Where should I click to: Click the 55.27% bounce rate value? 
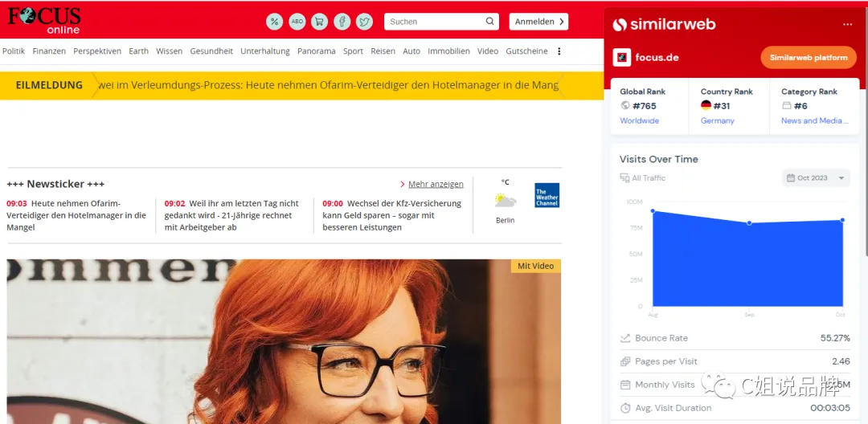[835, 338]
